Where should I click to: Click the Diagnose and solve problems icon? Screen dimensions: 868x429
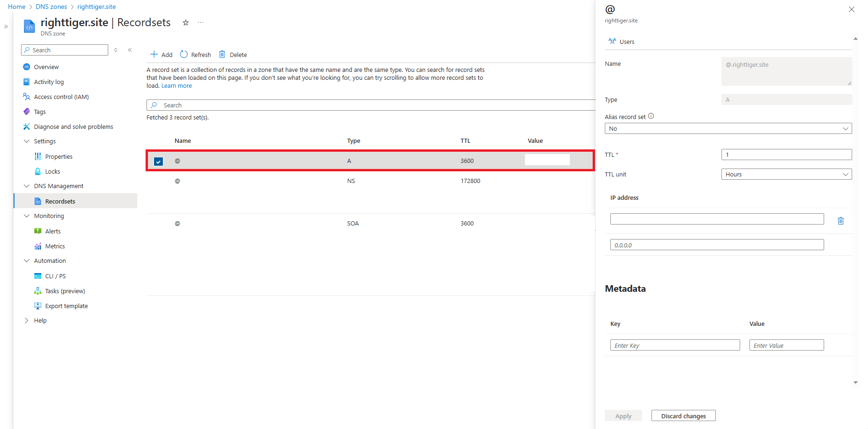pos(27,127)
